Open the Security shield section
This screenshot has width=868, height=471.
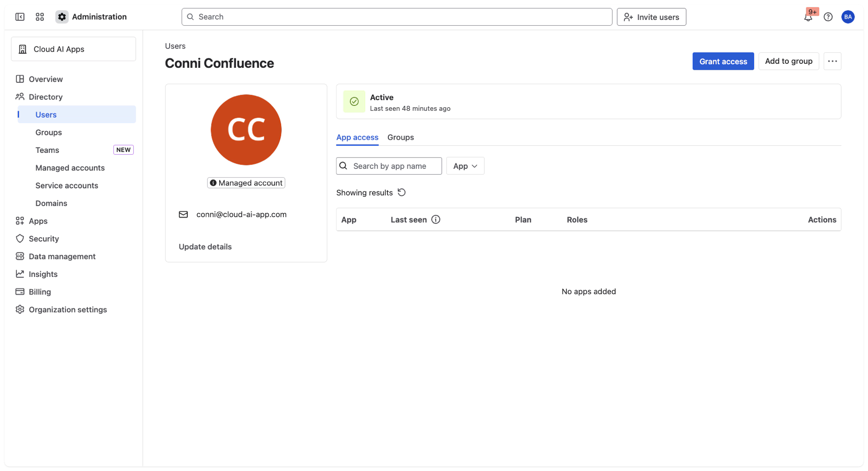click(43, 238)
